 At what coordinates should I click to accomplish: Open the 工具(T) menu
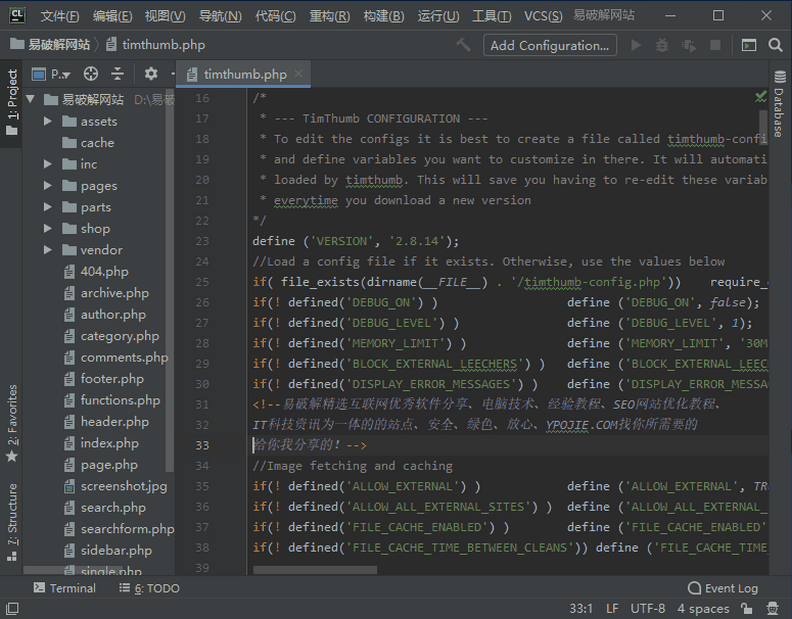491,16
